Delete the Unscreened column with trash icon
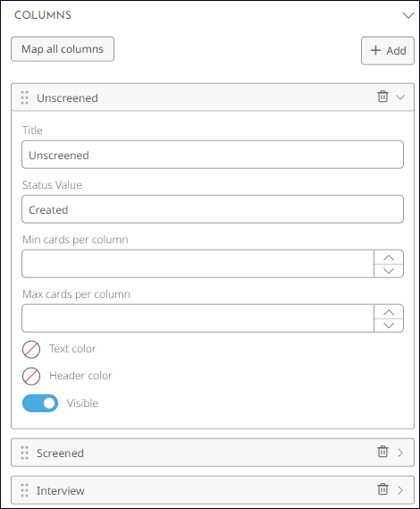Viewport: 420px width, 509px height. [x=382, y=97]
